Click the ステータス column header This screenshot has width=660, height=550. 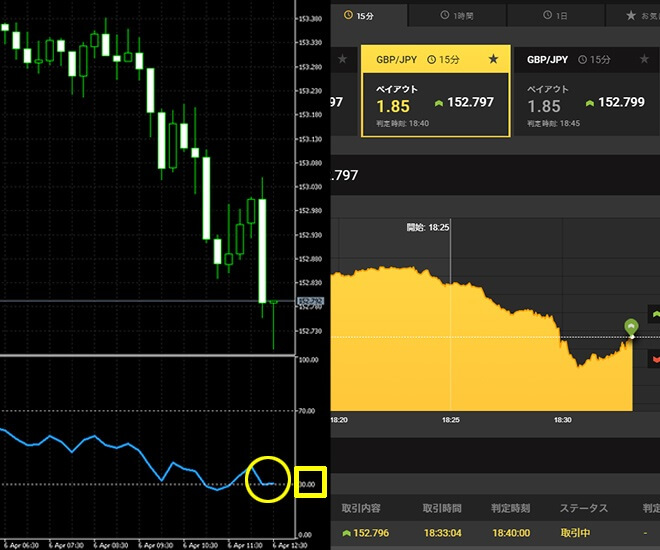click(584, 508)
